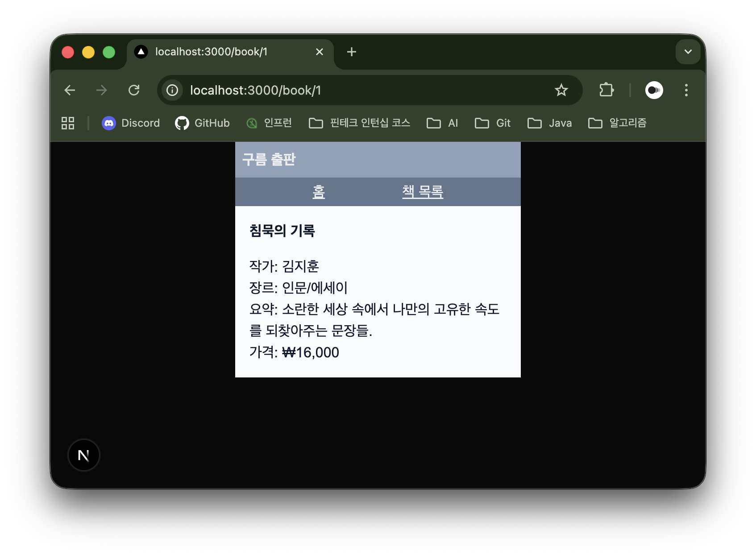
Task: Open Chrome three-dot menu
Action: click(686, 90)
